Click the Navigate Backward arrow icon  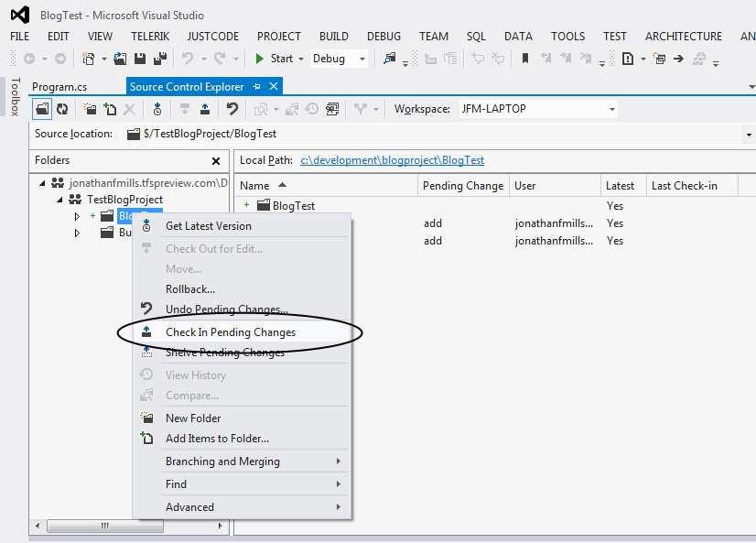[29, 59]
